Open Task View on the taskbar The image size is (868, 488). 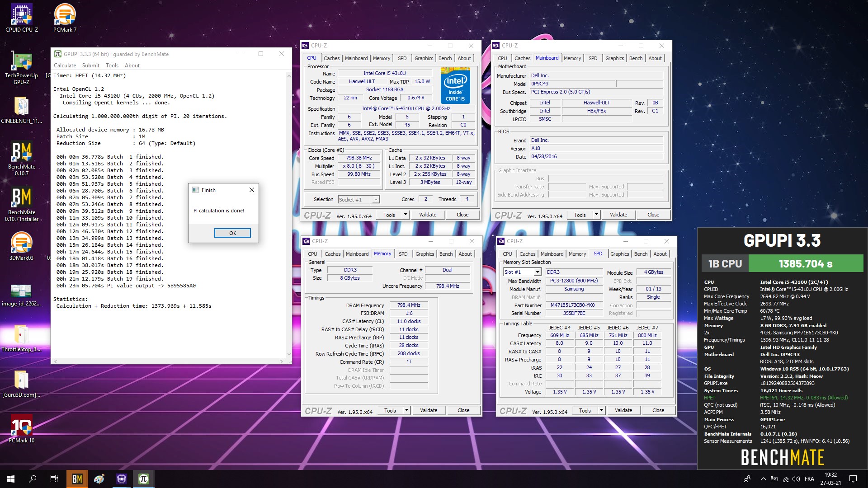54,479
